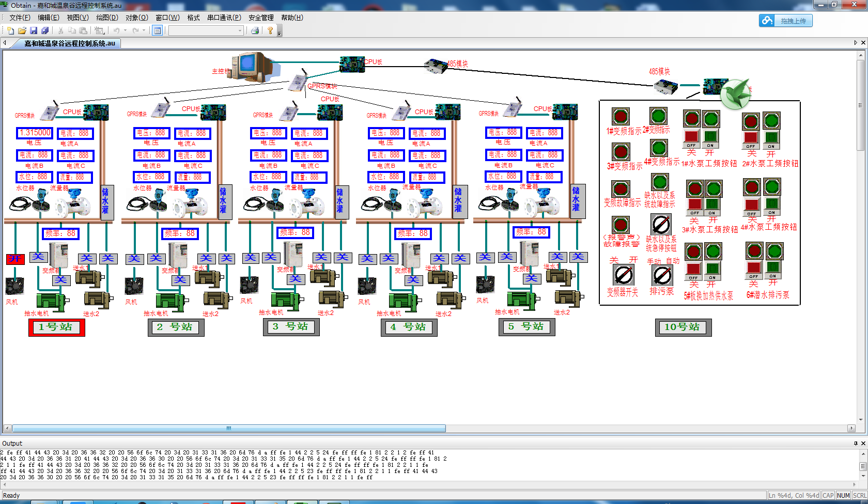Rotate the 变频器开关 selector knob
868x504 pixels.
[x=624, y=275]
